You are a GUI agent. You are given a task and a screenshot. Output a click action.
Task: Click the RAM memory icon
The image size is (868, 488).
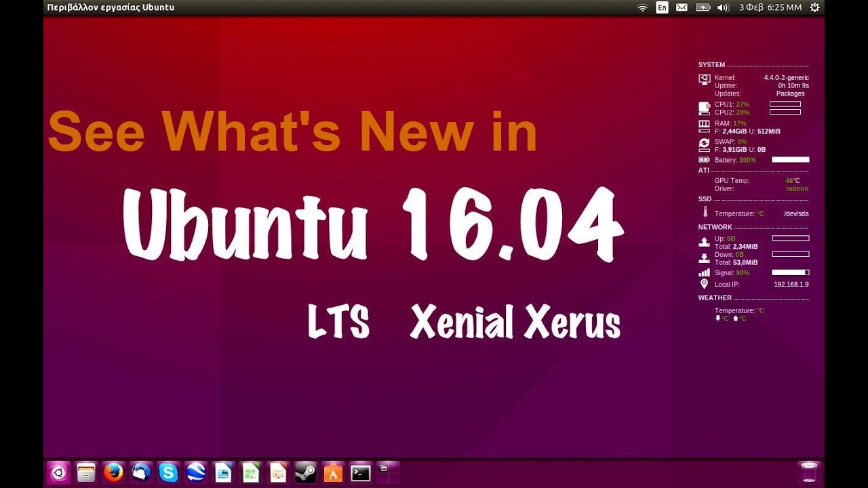click(704, 125)
